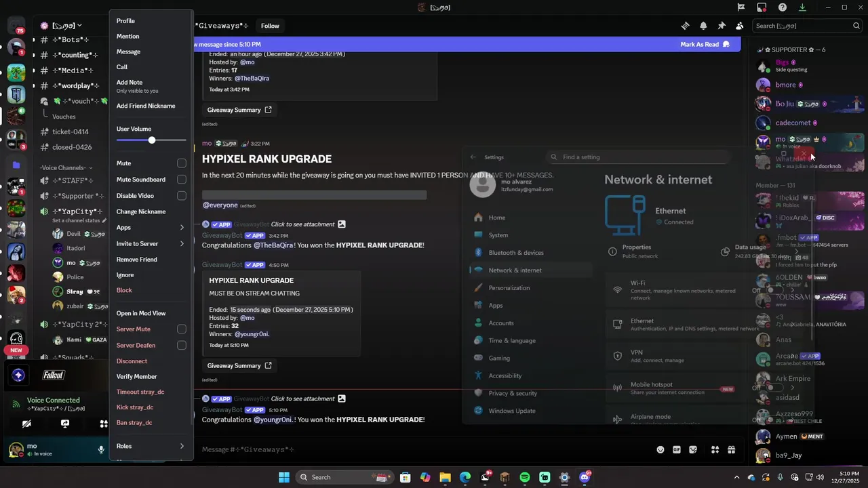
Task: Choose Call in the context menu
Action: click(x=151, y=67)
